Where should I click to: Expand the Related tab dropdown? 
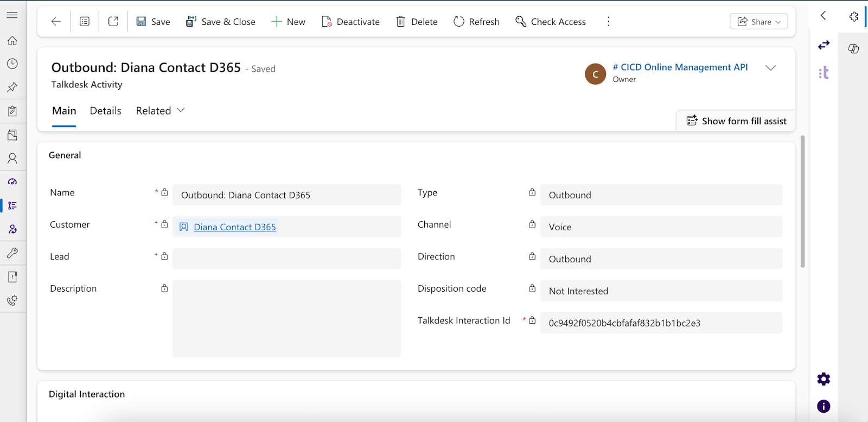pos(160,111)
